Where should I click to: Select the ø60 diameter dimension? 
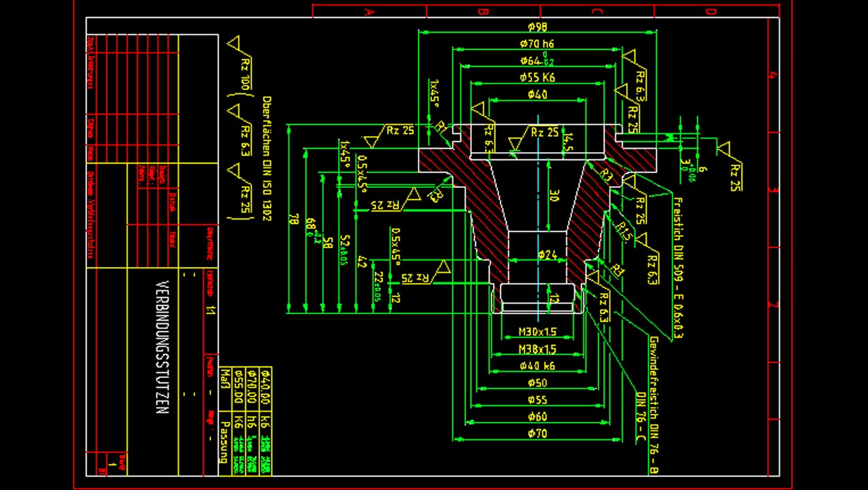(x=537, y=417)
